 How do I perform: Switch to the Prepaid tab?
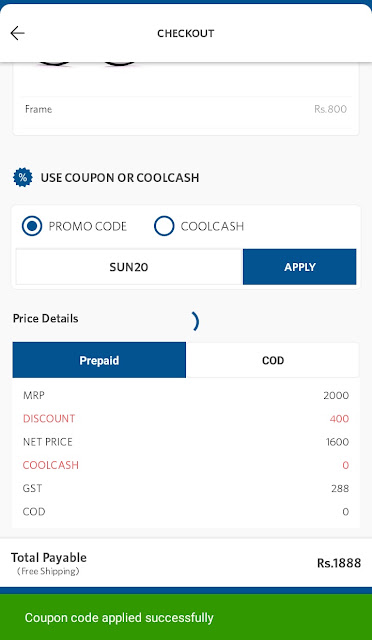click(99, 360)
